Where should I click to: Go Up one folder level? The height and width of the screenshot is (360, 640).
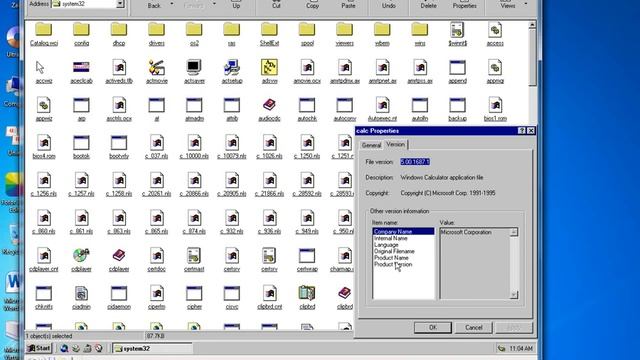pos(236,5)
